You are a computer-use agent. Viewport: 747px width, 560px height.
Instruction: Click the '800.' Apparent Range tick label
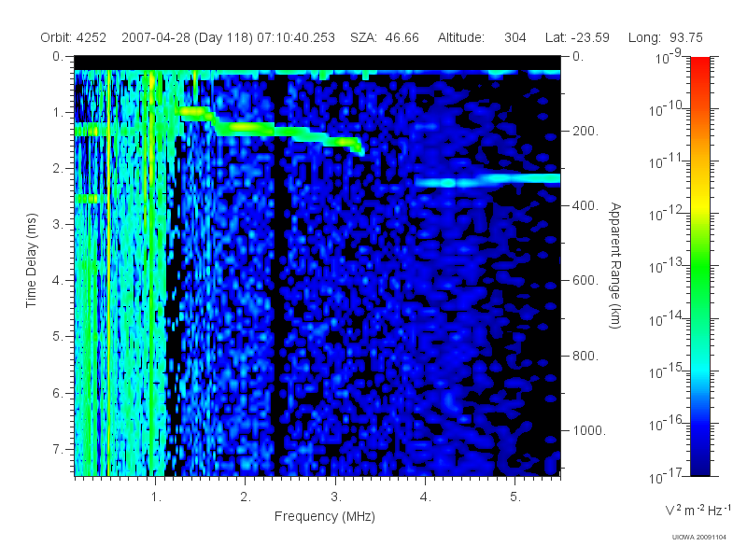[x=585, y=356]
